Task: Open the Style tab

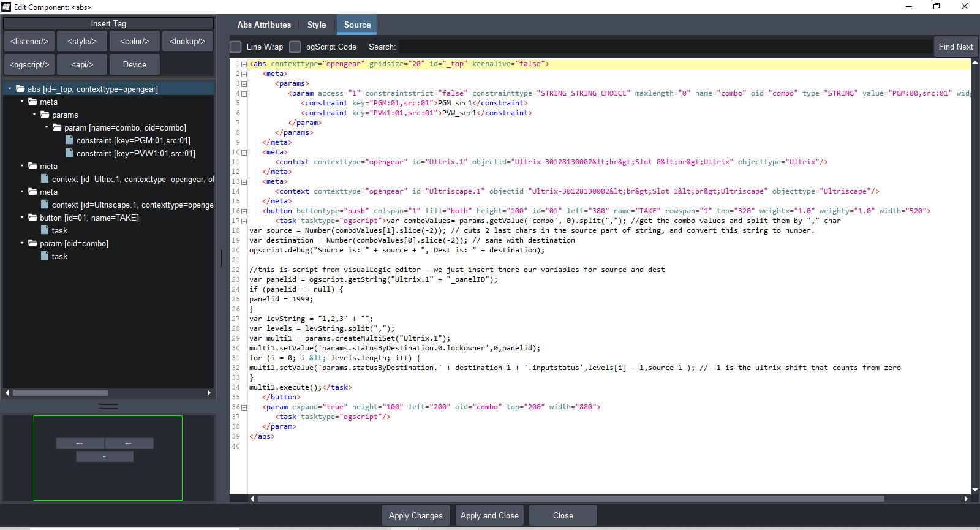Action: (317, 25)
